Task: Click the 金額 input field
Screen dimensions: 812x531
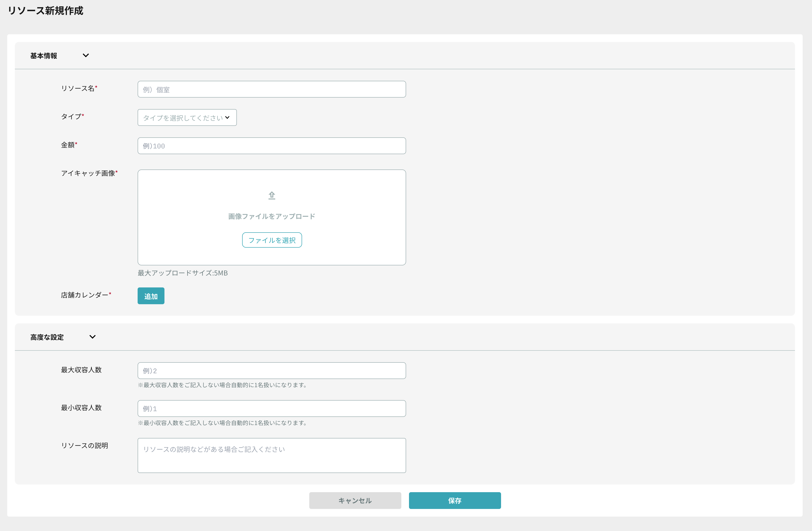Action: coord(272,146)
